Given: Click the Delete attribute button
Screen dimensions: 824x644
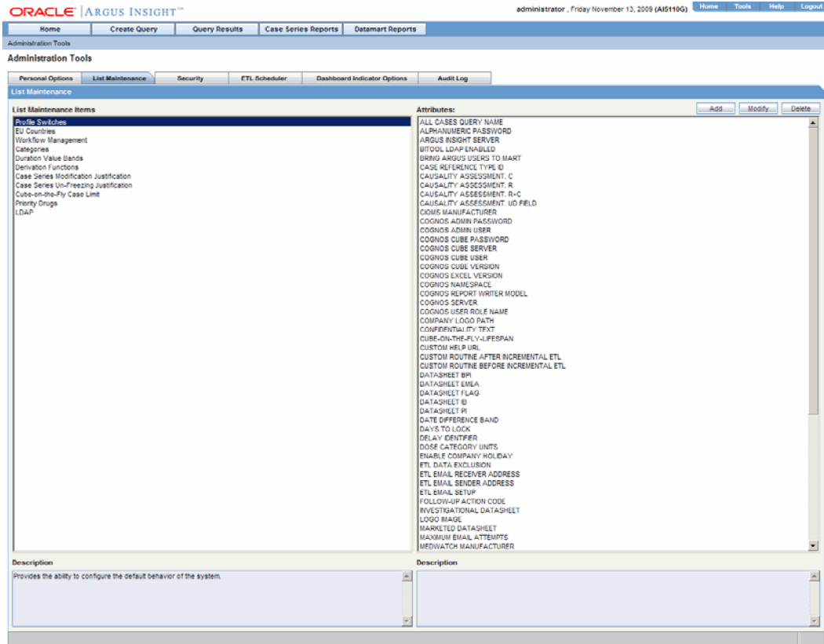Looking at the screenshot, I should [800, 108].
